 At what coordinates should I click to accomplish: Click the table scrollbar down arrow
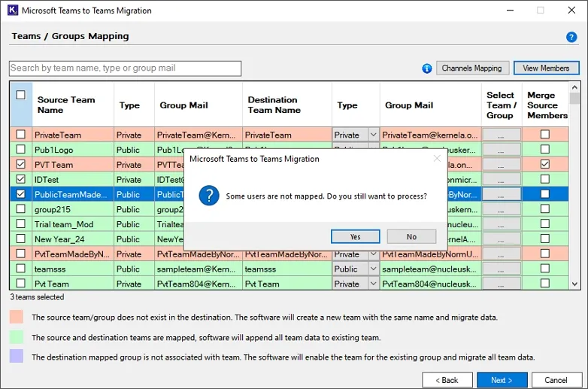point(574,284)
